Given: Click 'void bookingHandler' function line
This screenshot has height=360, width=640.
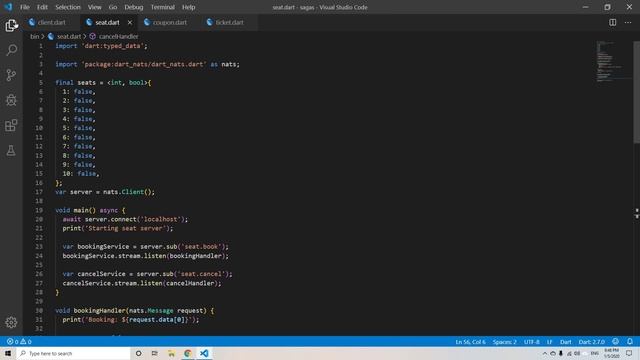Looking at the screenshot, I should (x=135, y=311).
